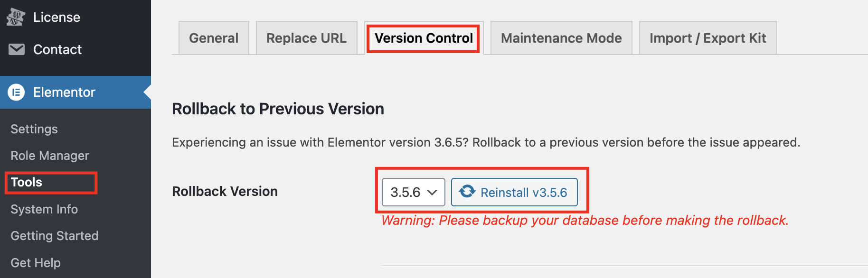Click the License plugin icon in sidebar
The height and width of the screenshot is (278, 868).
pos(16,17)
